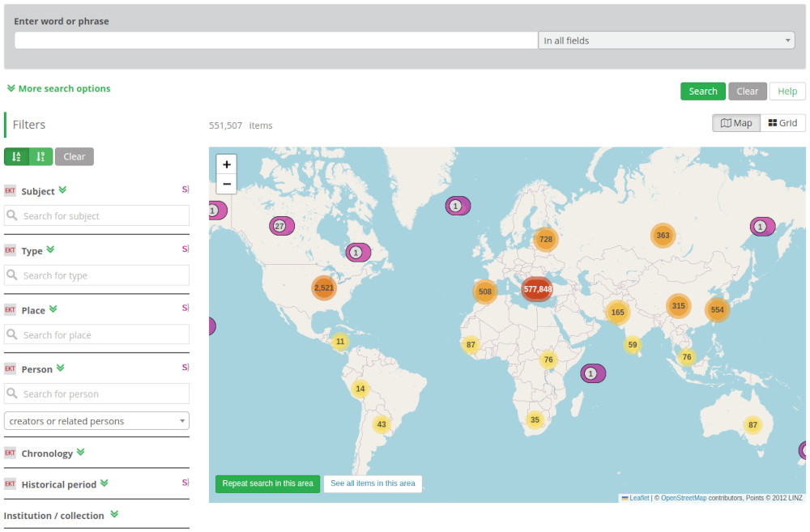Sort filters alphabetically A to Z
This screenshot has height=532, width=810.
click(x=17, y=156)
